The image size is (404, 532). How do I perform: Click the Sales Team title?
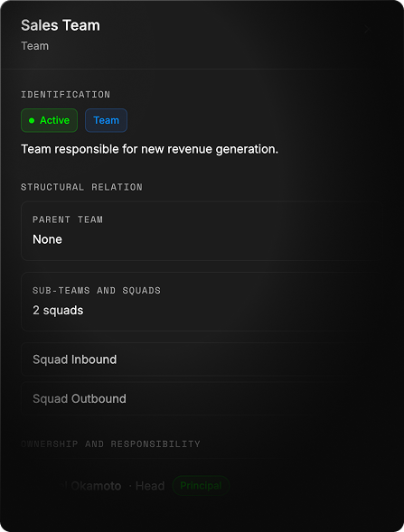(61, 25)
